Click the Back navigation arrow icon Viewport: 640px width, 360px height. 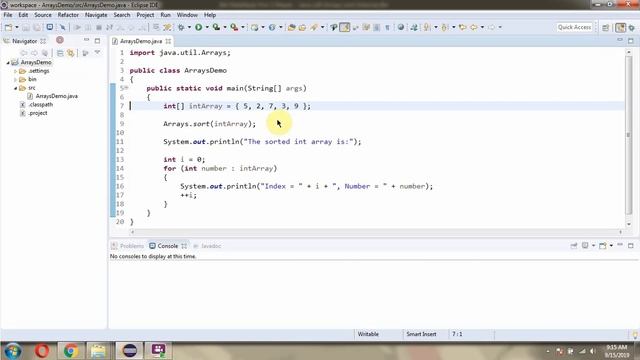click(x=473, y=27)
